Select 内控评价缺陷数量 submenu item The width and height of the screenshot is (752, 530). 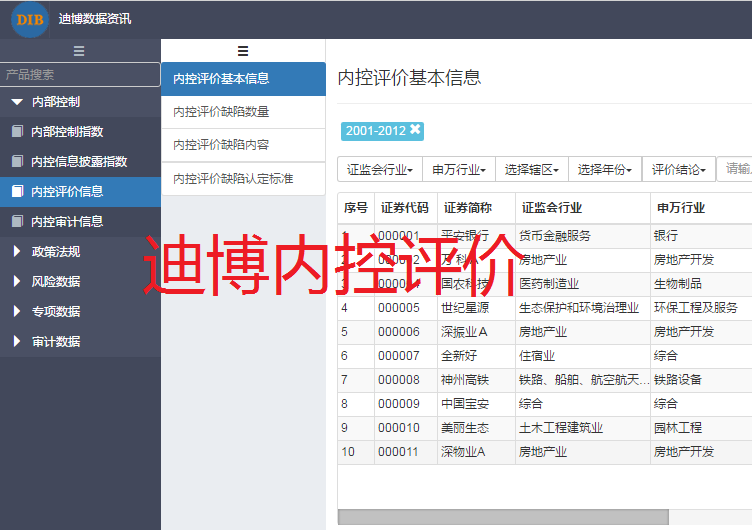coord(243,112)
